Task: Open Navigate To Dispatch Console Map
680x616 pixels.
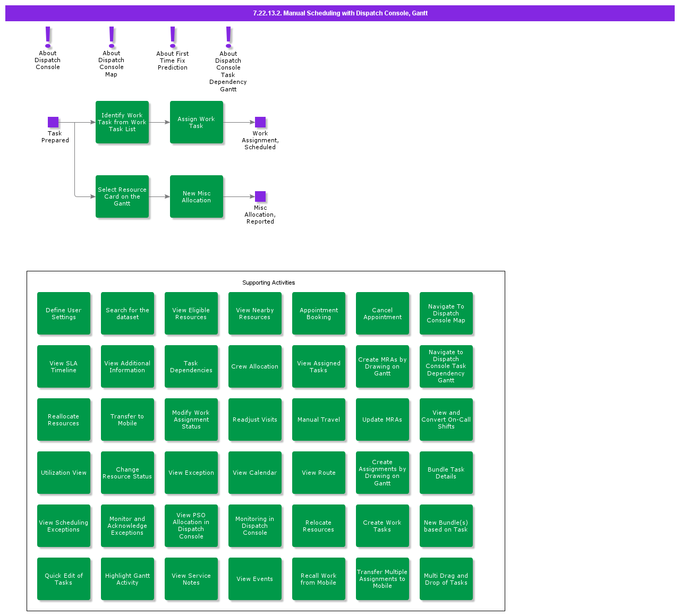Action: [x=446, y=313]
